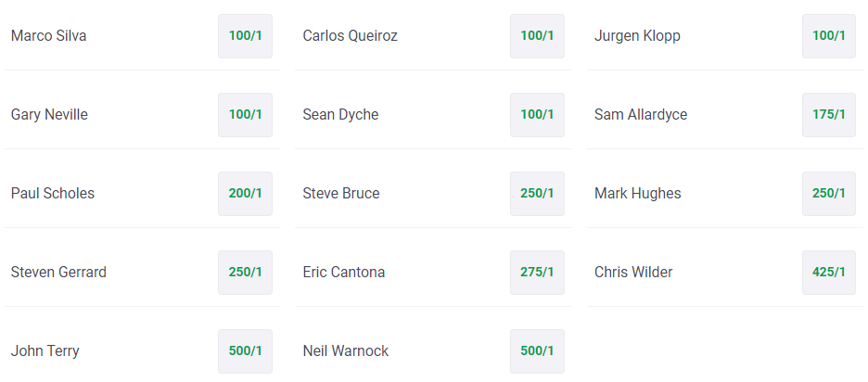
Task: Click the Eric Cantona name label
Action: (x=344, y=273)
